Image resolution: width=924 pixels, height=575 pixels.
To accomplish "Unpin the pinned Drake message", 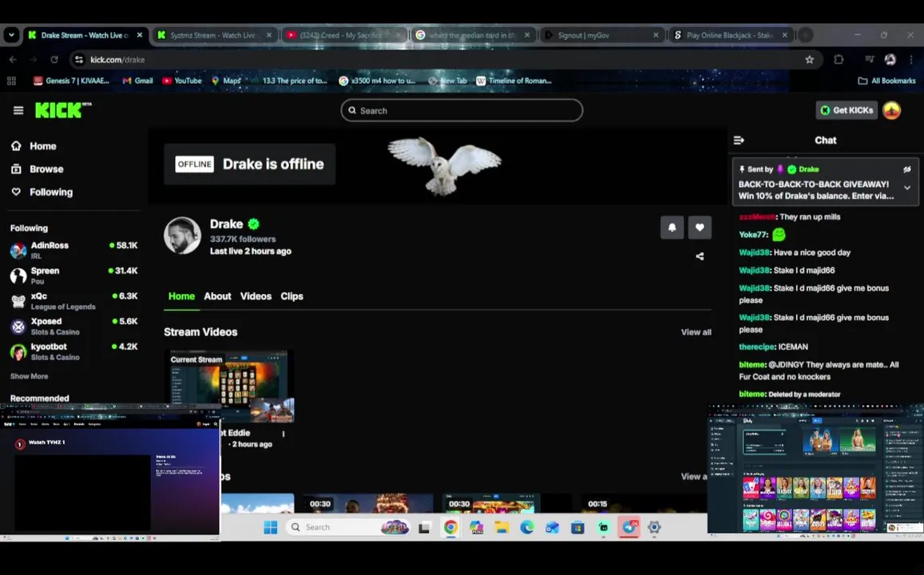I will click(907, 169).
